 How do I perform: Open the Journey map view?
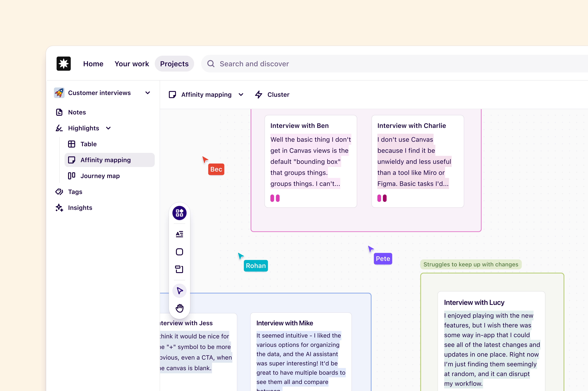(x=100, y=176)
